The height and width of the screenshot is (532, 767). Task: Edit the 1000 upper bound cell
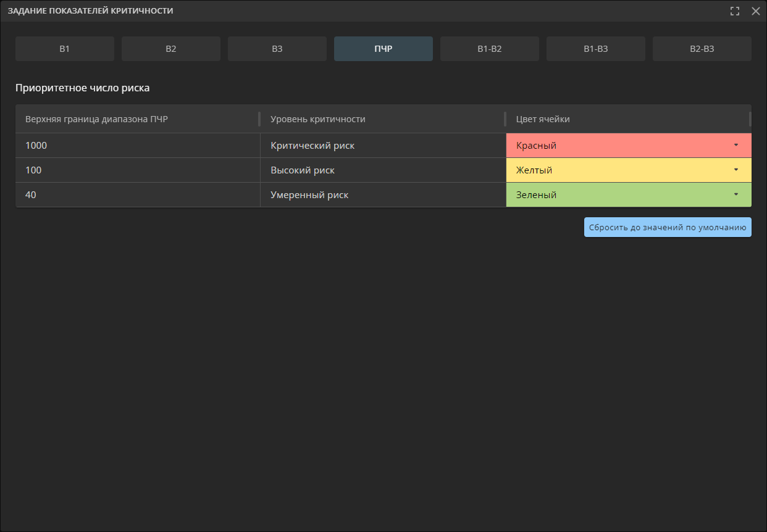pyautogui.click(x=138, y=146)
